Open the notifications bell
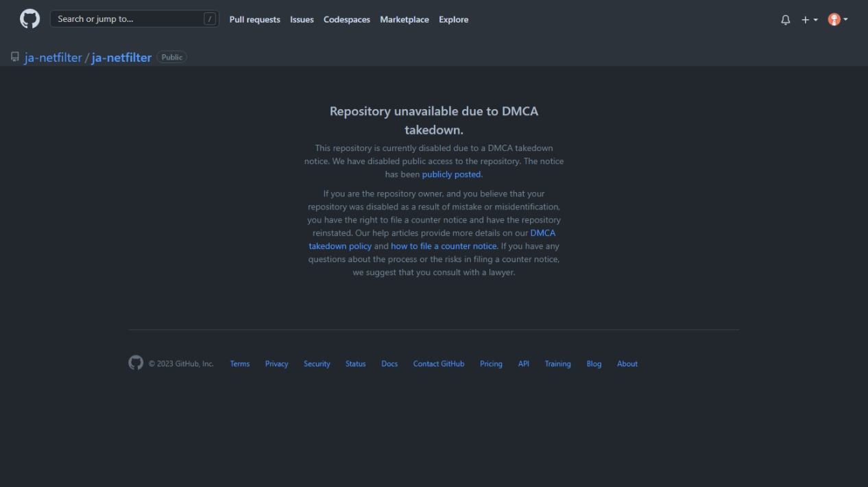The width and height of the screenshot is (868, 487). click(x=786, y=20)
